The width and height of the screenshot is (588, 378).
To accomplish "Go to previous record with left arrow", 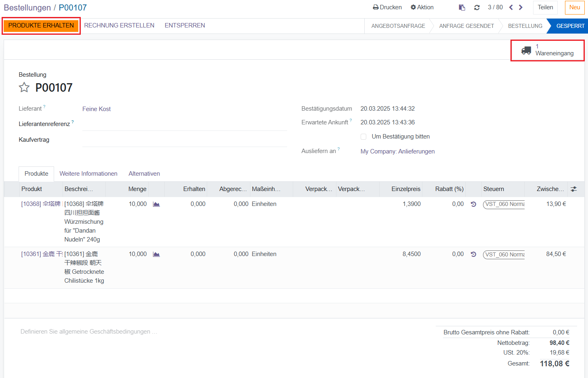I will pyautogui.click(x=511, y=7).
